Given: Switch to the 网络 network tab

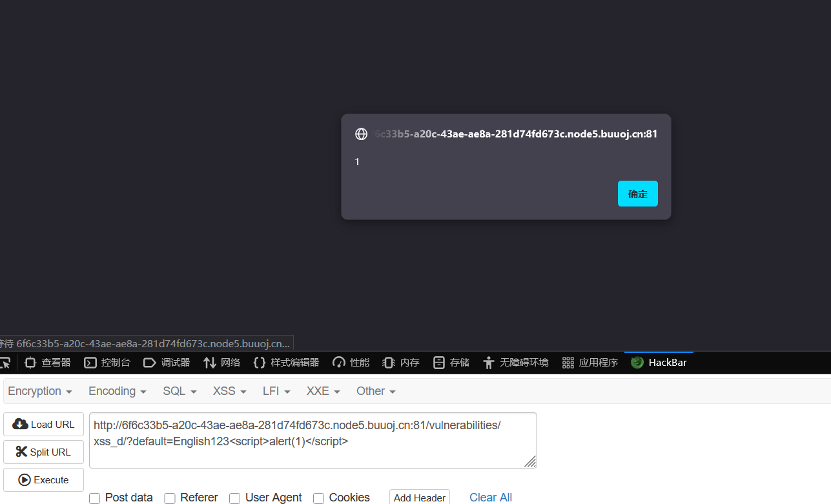Looking at the screenshot, I should pyautogui.click(x=221, y=363).
